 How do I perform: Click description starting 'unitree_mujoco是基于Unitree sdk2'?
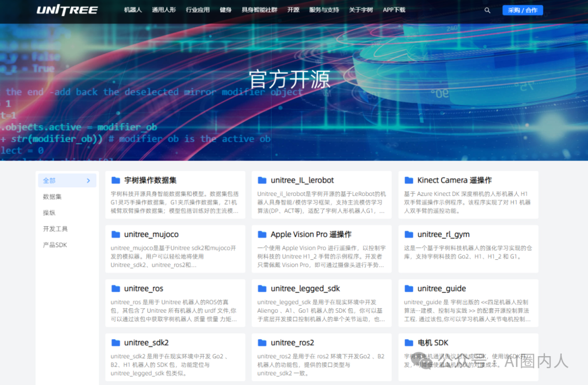click(173, 256)
